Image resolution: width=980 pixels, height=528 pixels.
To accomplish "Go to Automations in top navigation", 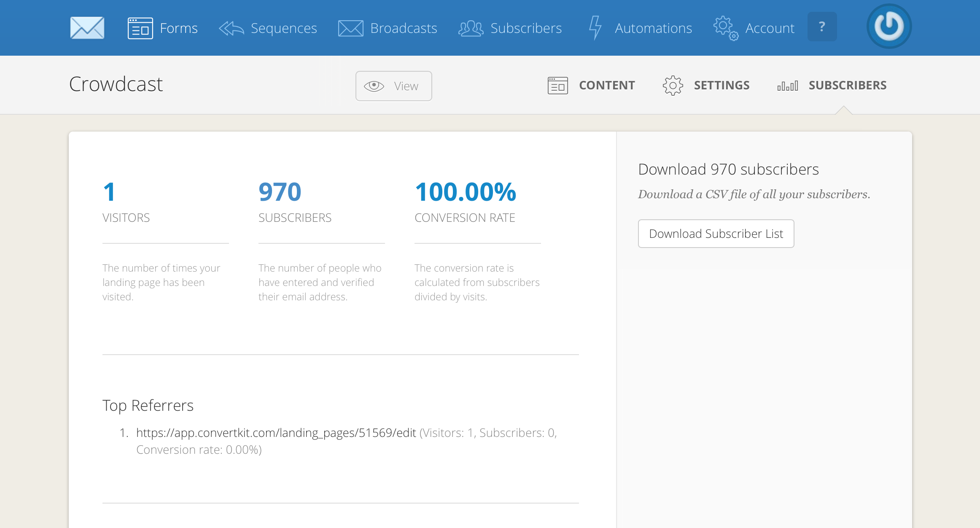I will click(x=653, y=28).
